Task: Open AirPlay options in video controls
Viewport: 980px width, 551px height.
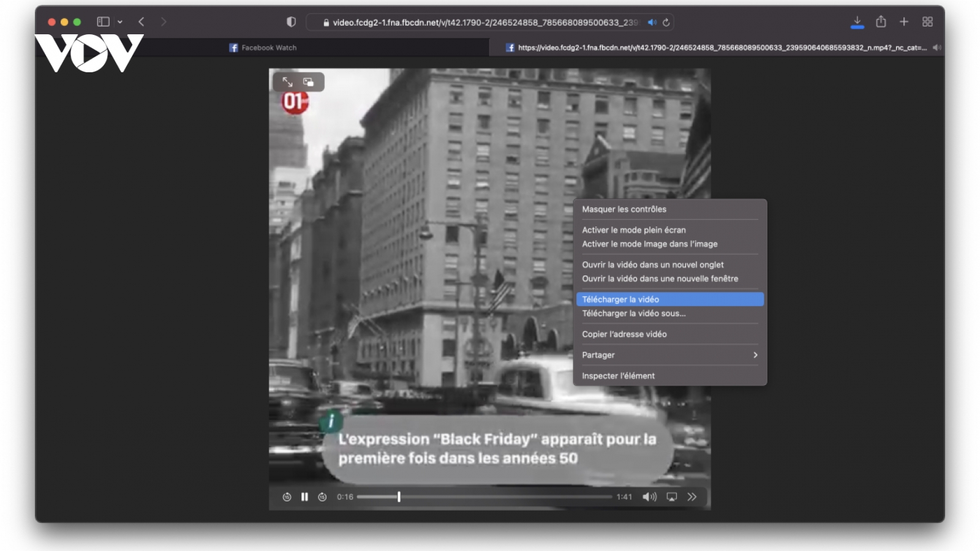Action: (672, 497)
